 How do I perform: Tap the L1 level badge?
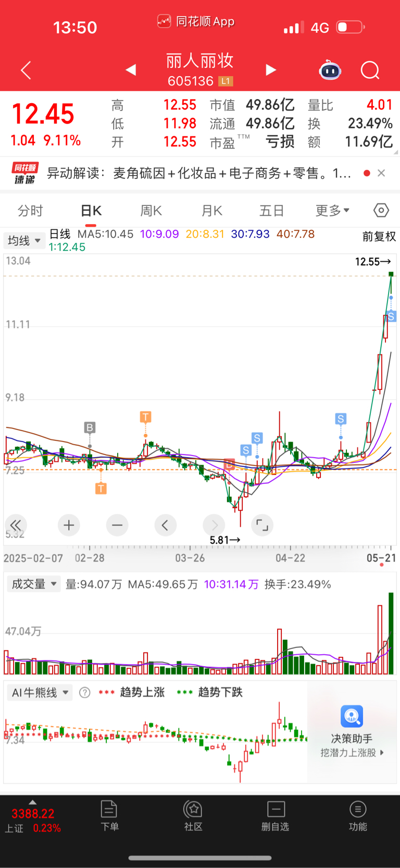click(226, 81)
